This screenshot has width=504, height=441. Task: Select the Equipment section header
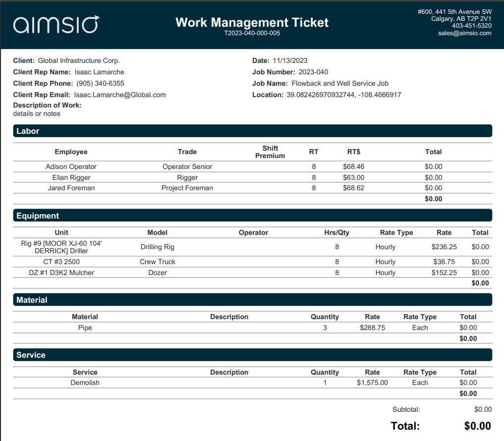pos(252,216)
